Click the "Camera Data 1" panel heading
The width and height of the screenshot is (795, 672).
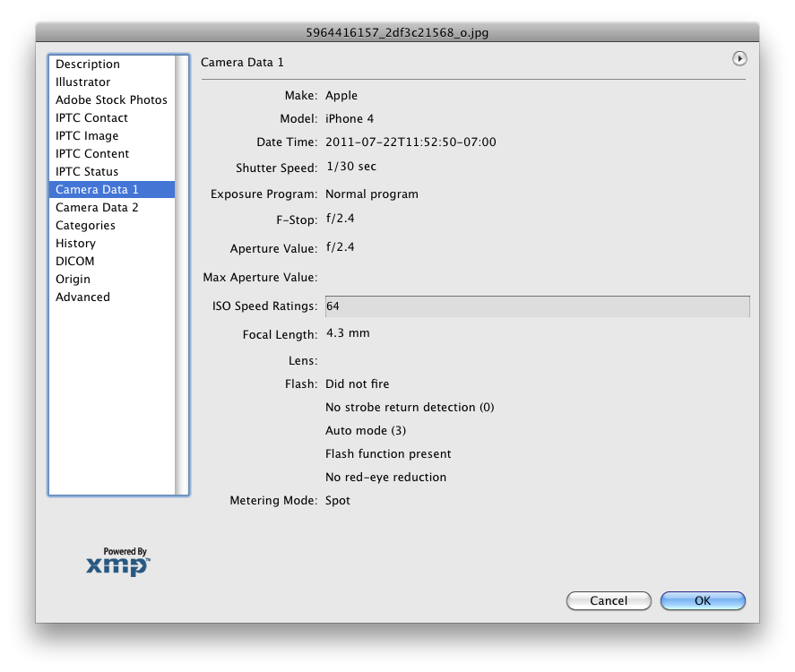(242, 63)
